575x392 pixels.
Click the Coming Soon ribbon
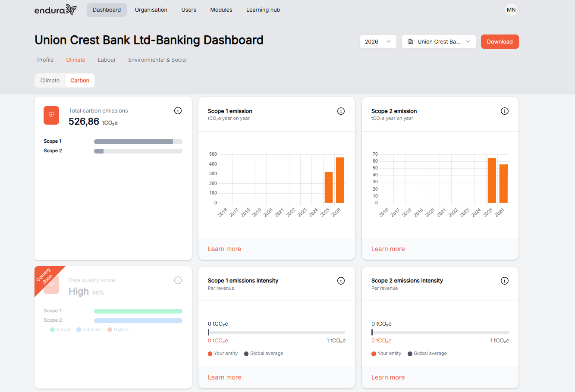pos(46,278)
